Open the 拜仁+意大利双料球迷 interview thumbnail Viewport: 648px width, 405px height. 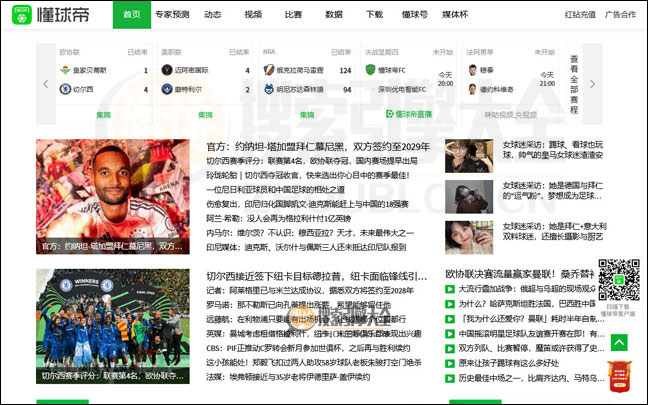[x=469, y=237]
